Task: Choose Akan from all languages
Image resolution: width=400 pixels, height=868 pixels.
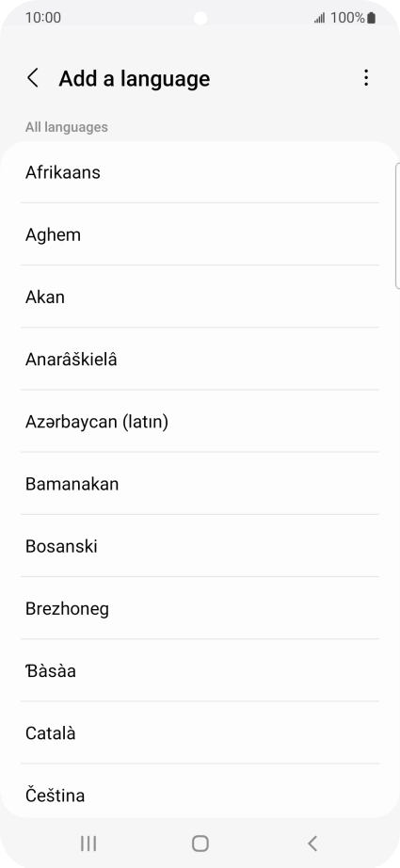Action: [200, 297]
